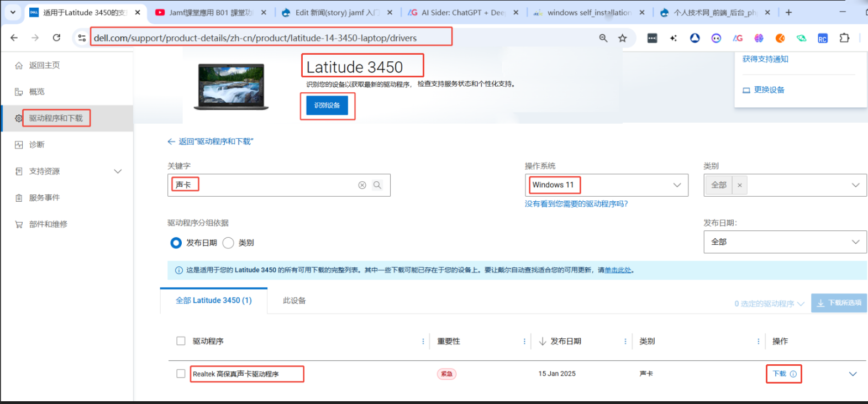Click Realtek 高保真声卡驱动程序 driver name

[236, 374]
